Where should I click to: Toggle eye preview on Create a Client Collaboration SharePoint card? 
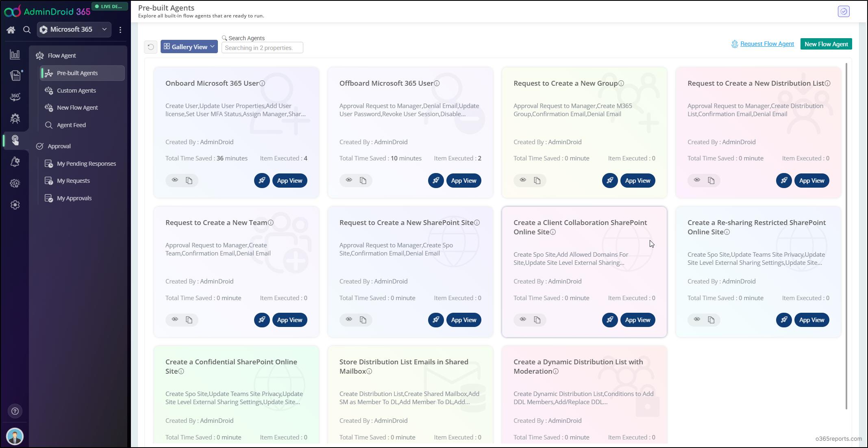tap(523, 319)
